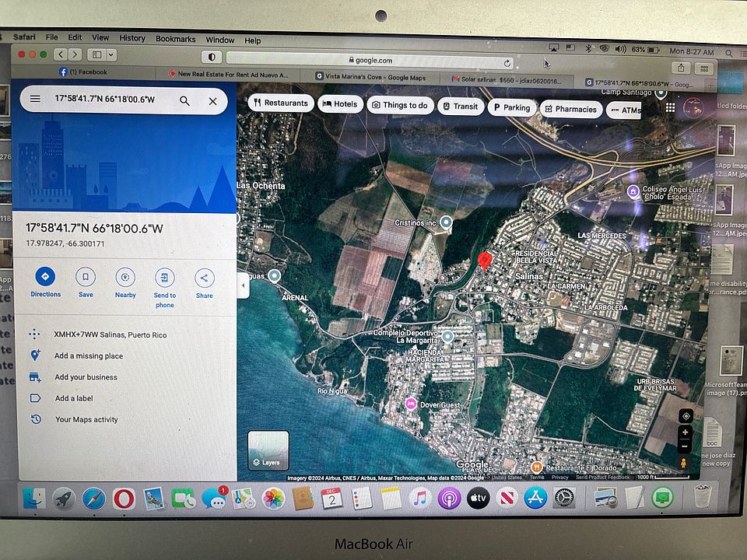Toggle Safari sidebar button
Viewport: 747px width, 560px height.
(96, 54)
